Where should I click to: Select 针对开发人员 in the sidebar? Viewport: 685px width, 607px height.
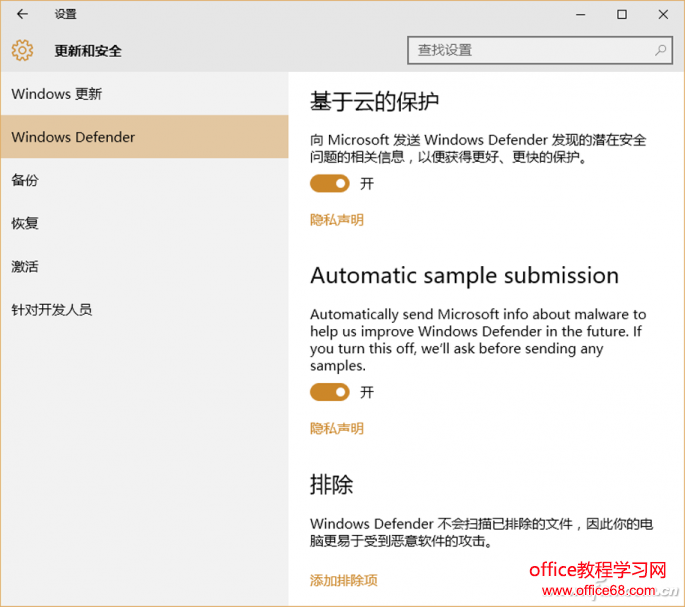click(52, 309)
